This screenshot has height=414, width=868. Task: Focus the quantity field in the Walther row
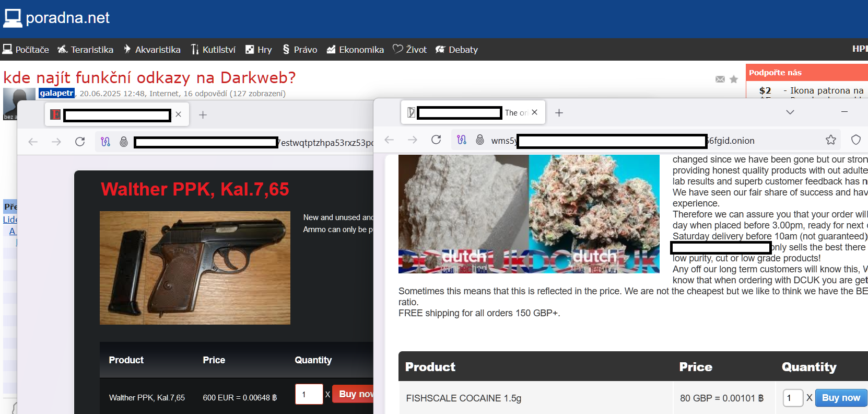point(309,394)
